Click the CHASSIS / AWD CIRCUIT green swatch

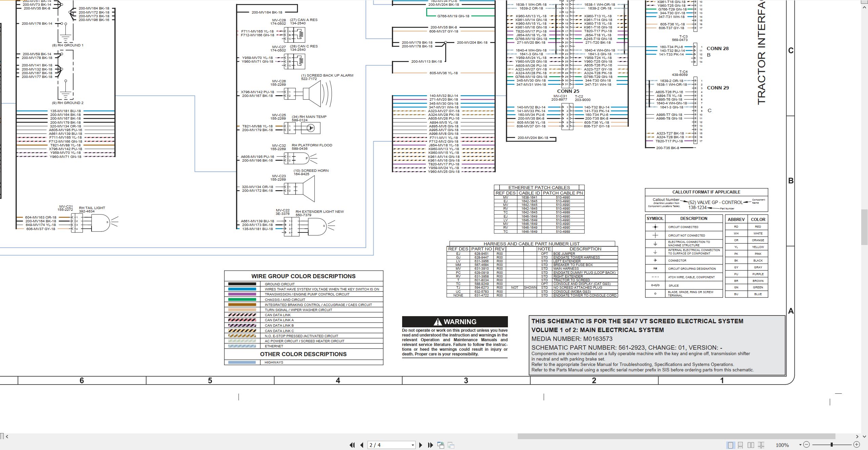(242, 300)
